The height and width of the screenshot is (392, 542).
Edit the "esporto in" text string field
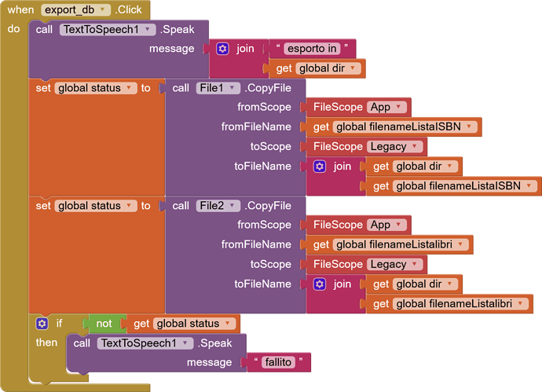[x=312, y=49]
